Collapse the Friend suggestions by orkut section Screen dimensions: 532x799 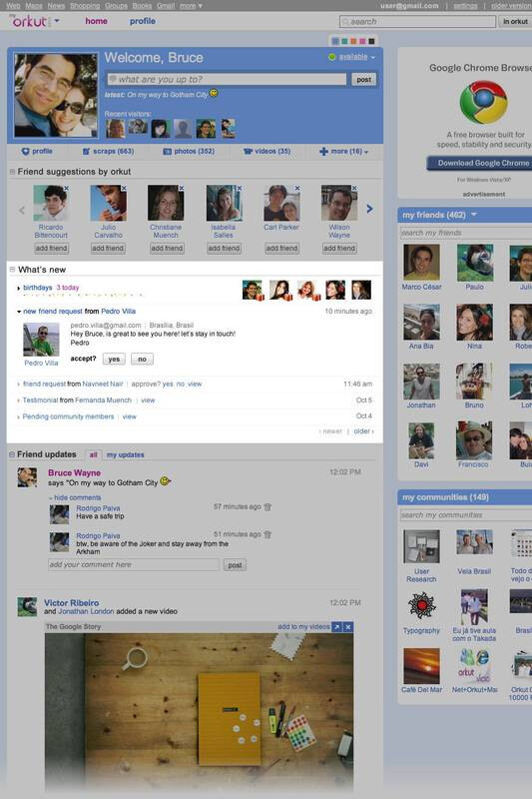(12, 172)
